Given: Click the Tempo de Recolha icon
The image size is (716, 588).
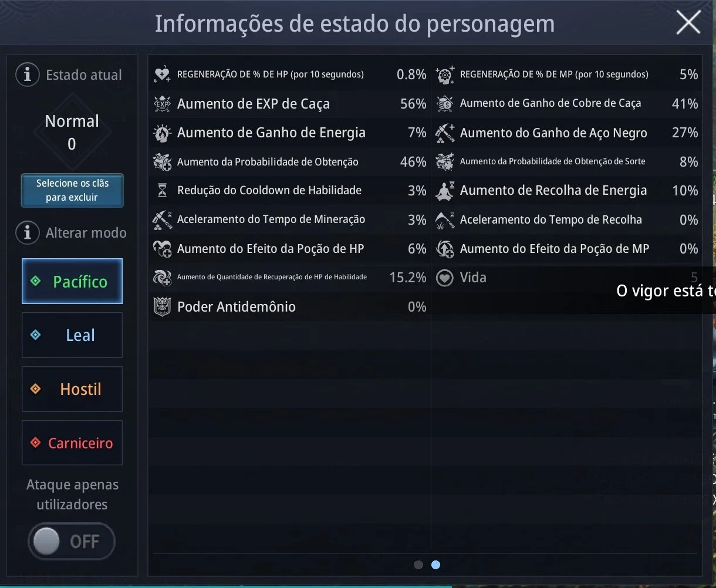Looking at the screenshot, I should pyautogui.click(x=445, y=219).
